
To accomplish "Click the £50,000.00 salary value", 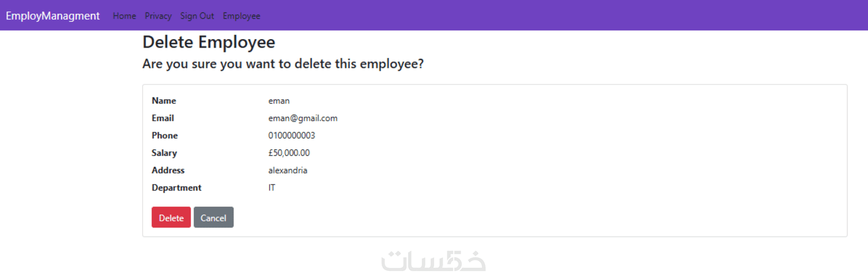I will pyautogui.click(x=289, y=153).
